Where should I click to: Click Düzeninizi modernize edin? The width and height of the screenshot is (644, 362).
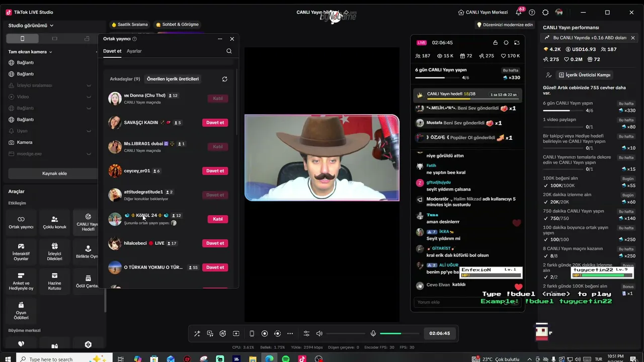point(505,25)
